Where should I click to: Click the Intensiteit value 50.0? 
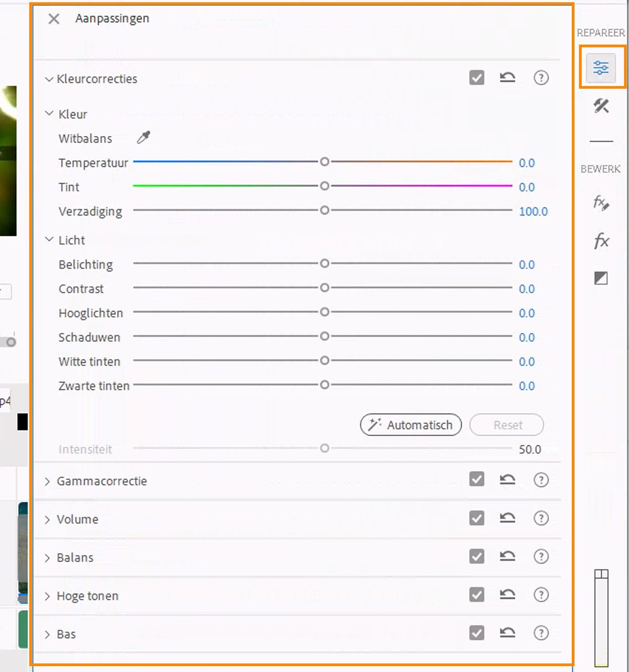pos(530,450)
